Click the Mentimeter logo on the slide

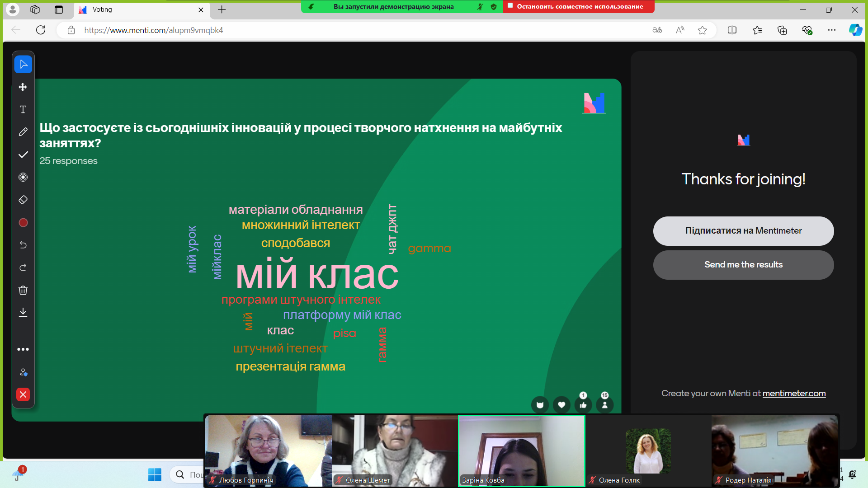point(594,103)
